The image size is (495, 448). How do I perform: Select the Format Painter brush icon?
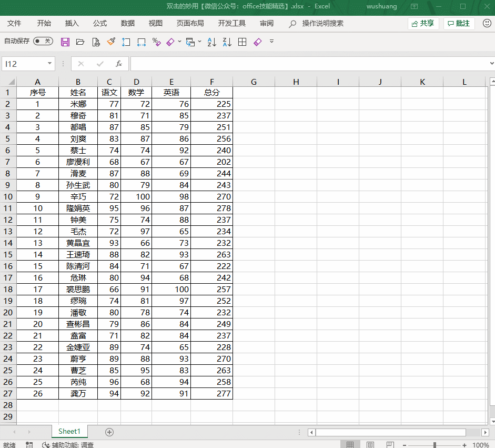pyautogui.click(x=111, y=42)
